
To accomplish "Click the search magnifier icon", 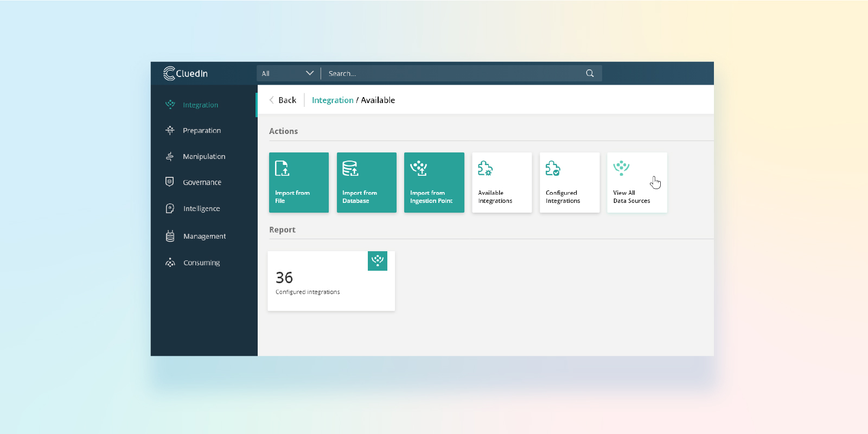I will click(x=590, y=73).
